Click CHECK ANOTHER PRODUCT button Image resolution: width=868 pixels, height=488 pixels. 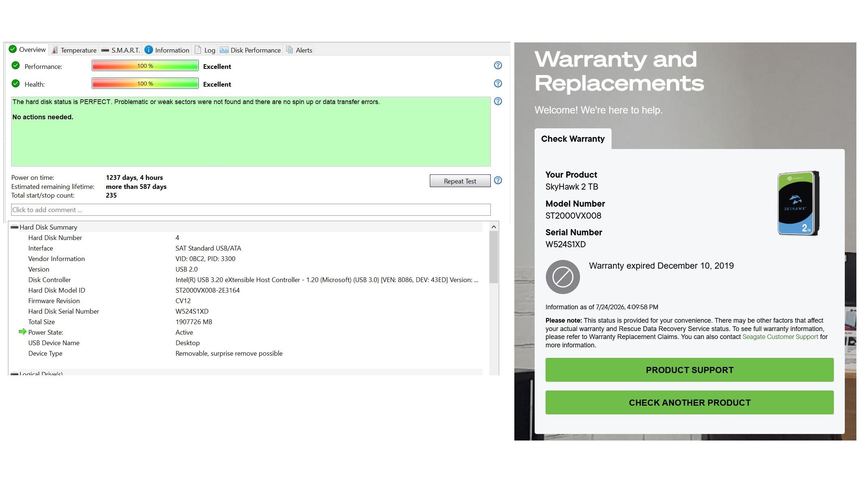(689, 402)
